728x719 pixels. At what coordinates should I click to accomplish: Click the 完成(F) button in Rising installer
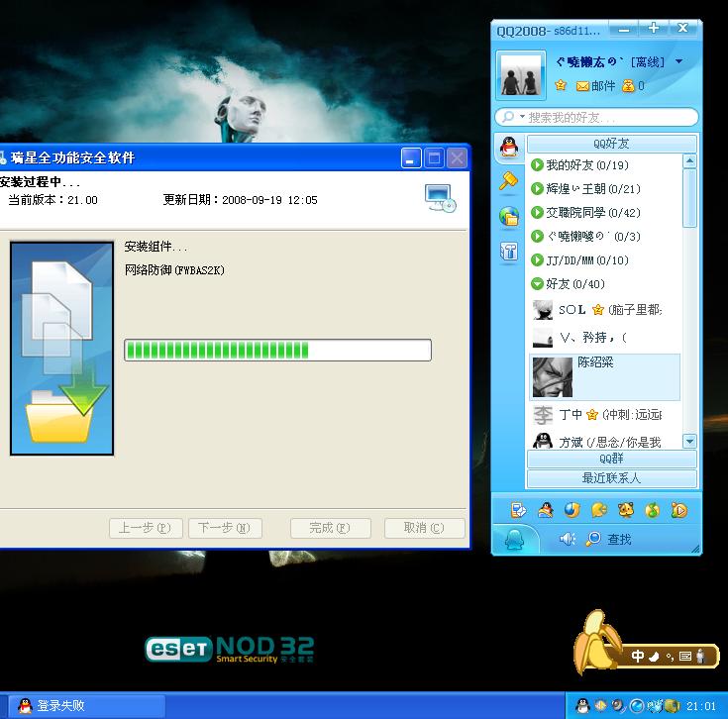click(x=331, y=528)
